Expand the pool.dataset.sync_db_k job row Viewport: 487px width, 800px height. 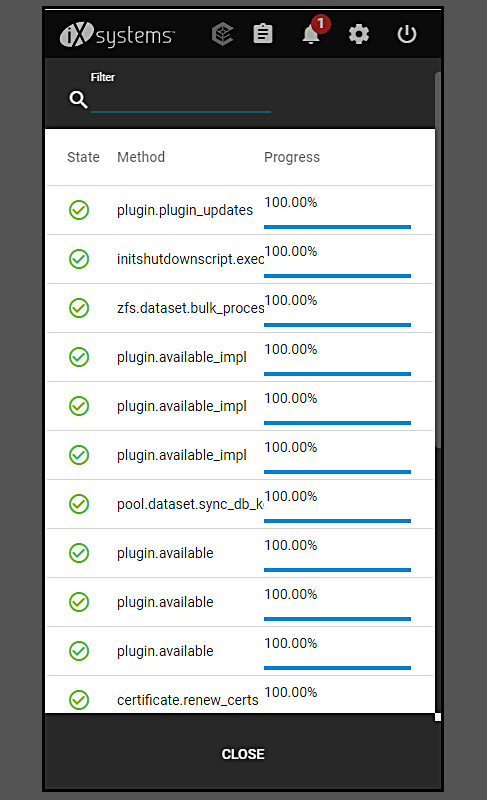240,504
